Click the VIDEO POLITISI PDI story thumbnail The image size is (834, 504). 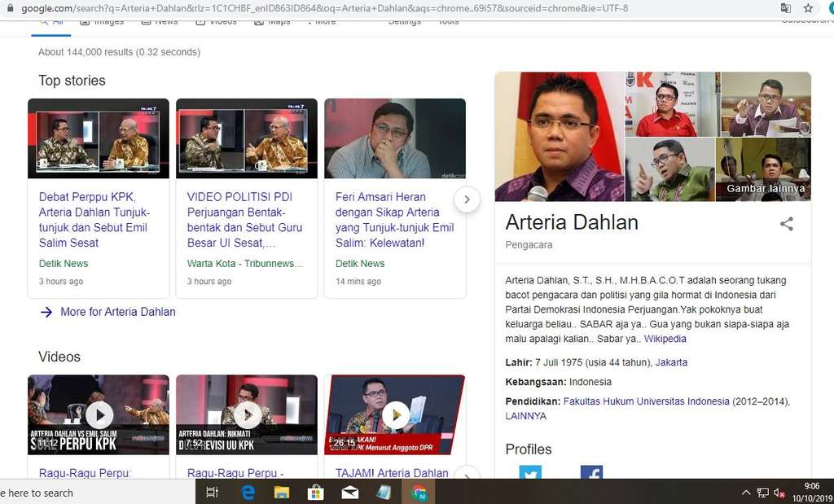pyautogui.click(x=247, y=138)
